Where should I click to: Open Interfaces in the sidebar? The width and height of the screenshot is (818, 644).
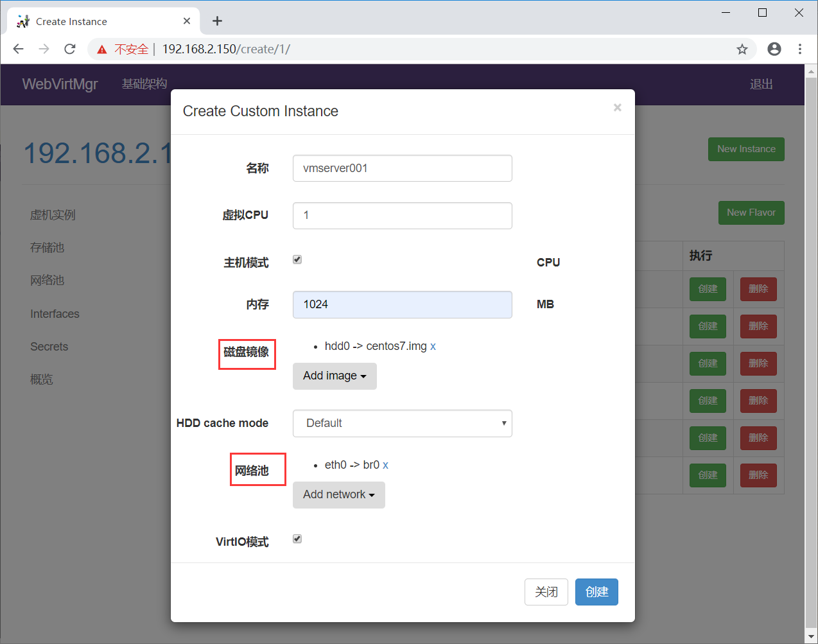[55, 314]
